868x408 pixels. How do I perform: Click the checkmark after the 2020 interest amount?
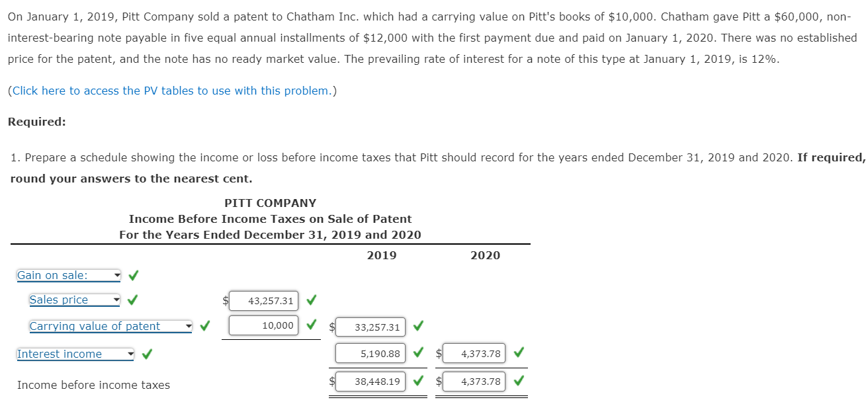[x=518, y=353]
